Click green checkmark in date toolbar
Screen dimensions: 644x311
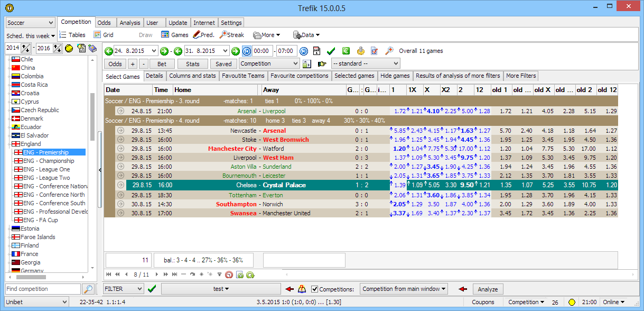coord(331,51)
